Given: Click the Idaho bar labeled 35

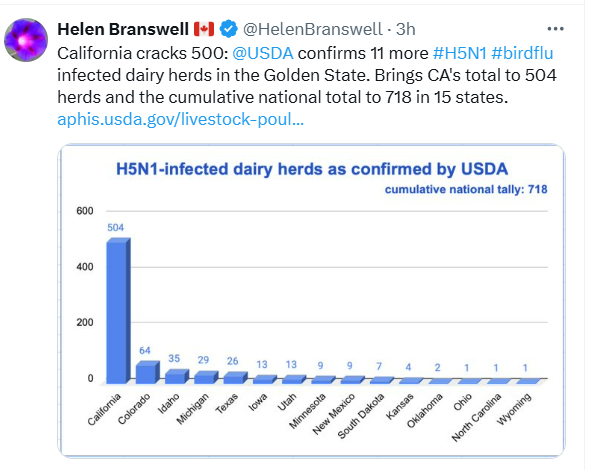Looking at the screenshot, I should pyautogui.click(x=177, y=376).
